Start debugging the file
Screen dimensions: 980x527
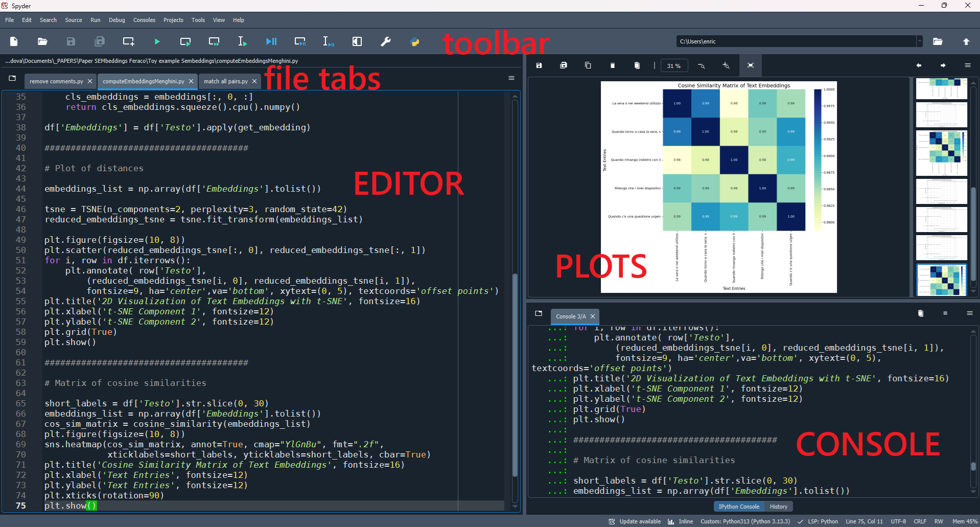tap(271, 41)
